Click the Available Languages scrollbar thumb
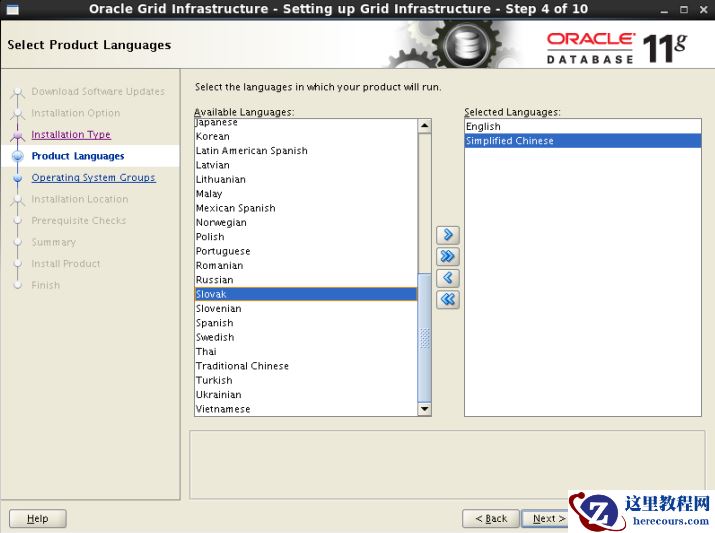715x533 pixels. tap(425, 338)
